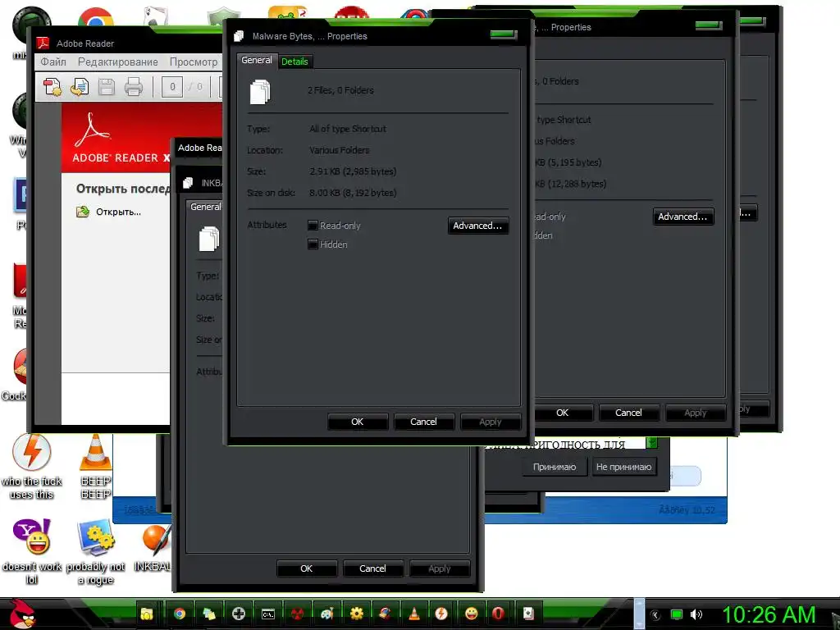This screenshot has height=630, width=840.
Task: Click the yellow gear icon in the taskbar
Action: pyautogui.click(x=356, y=614)
